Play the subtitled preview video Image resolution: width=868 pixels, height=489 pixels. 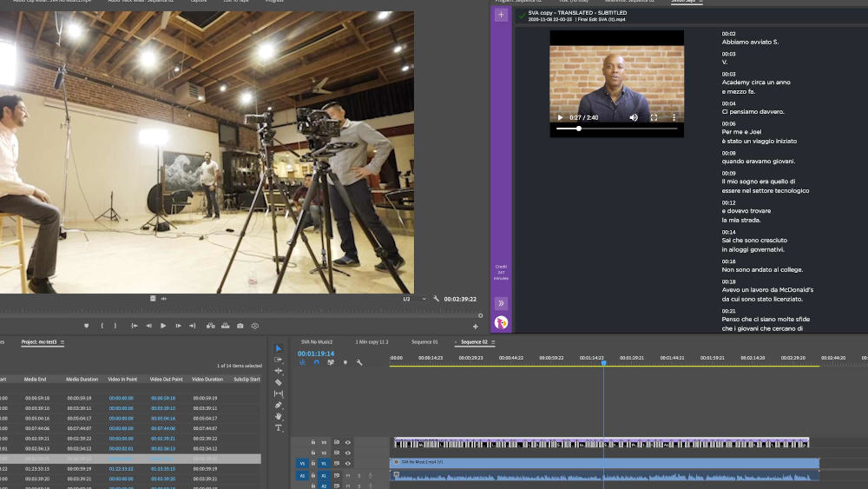click(560, 117)
